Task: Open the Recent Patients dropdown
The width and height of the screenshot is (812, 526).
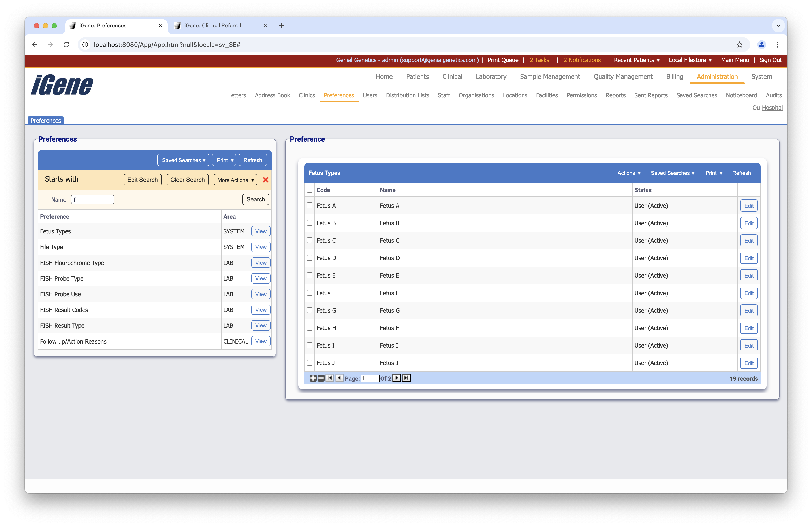Action: tap(636, 60)
